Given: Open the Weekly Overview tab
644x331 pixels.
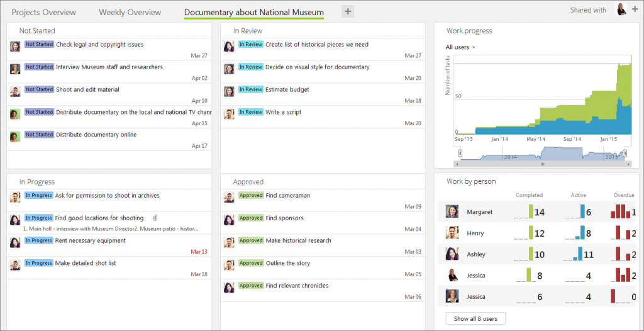Looking at the screenshot, I should coord(130,12).
